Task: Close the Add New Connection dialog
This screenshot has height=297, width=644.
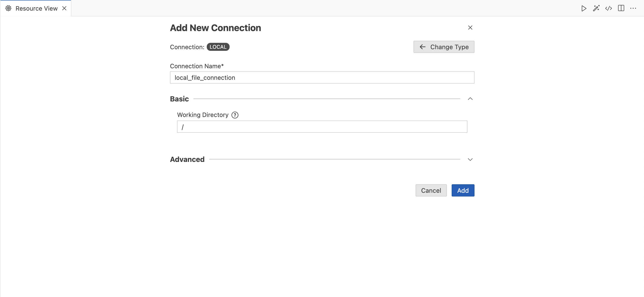Action: [x=470, y=28]
